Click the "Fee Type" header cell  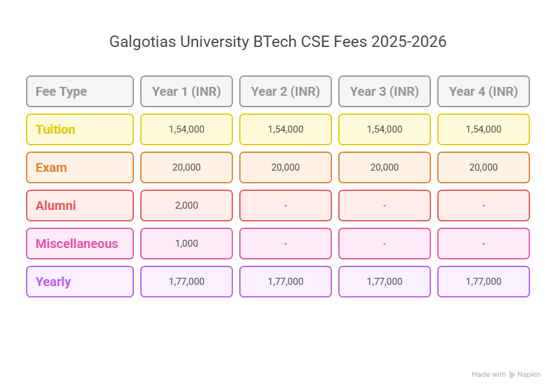pyautogui.click(x=80, y=91)
